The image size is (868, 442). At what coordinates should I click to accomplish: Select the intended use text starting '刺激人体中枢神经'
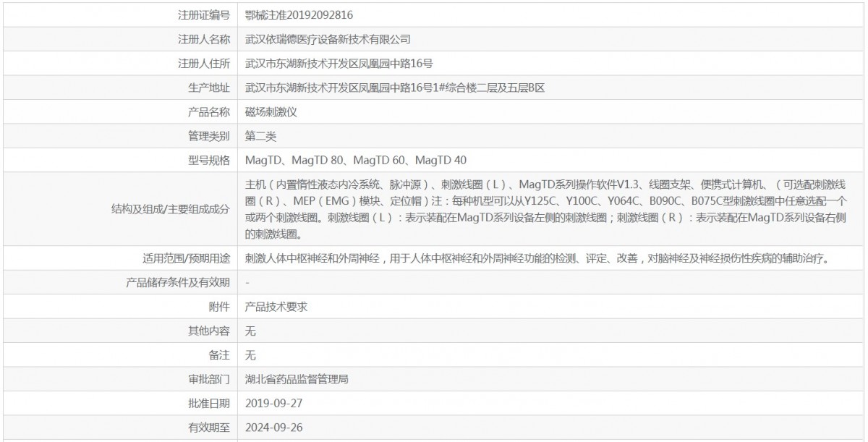point(537,258)
